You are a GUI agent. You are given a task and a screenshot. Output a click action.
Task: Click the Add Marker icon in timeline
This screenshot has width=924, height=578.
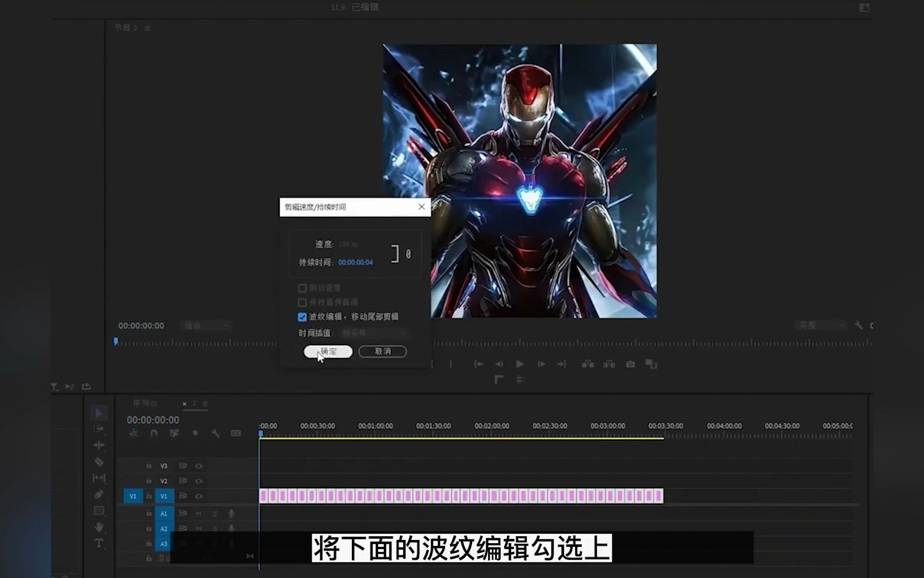(195, 433)
